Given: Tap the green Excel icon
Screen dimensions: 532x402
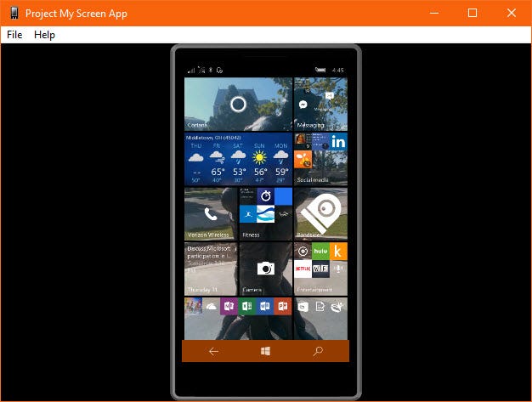Looking at the screenshot, I should (x=246, y=306).
